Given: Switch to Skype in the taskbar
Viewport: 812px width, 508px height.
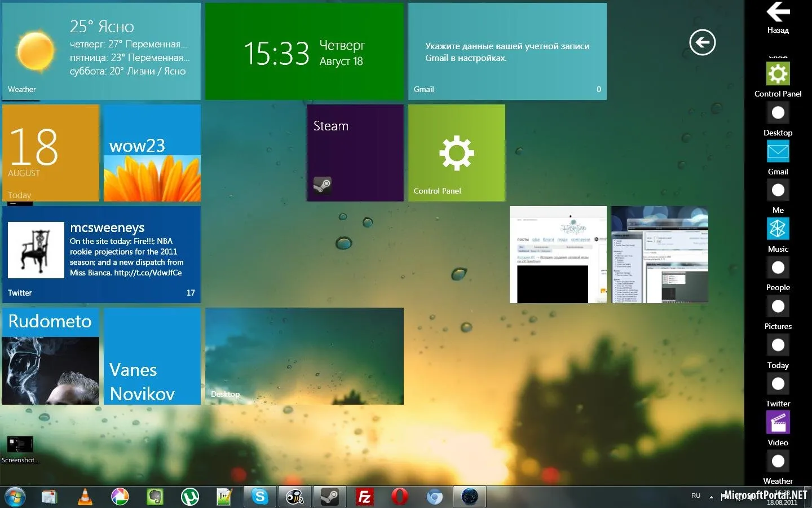Looking at the screenshot, I should pyautogui.click(x=260, y=497).
